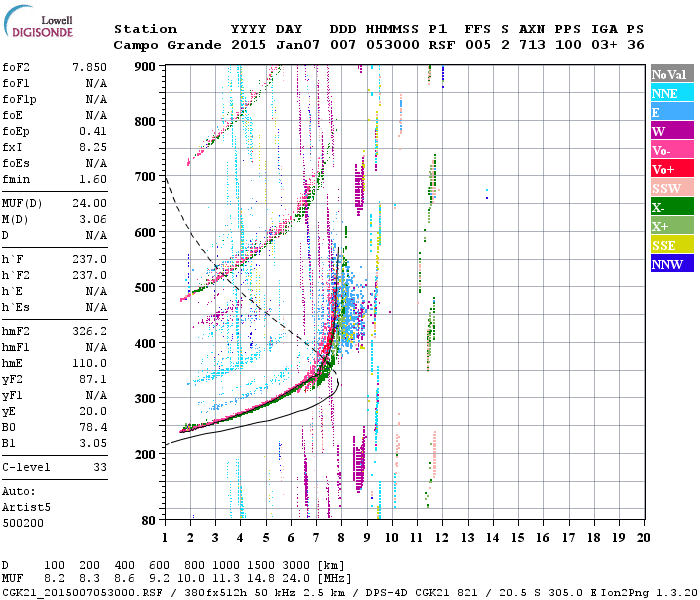Screen dimensions: 700x600
Task: Click the Jan07 date in header
Action: tap(298, 45)
